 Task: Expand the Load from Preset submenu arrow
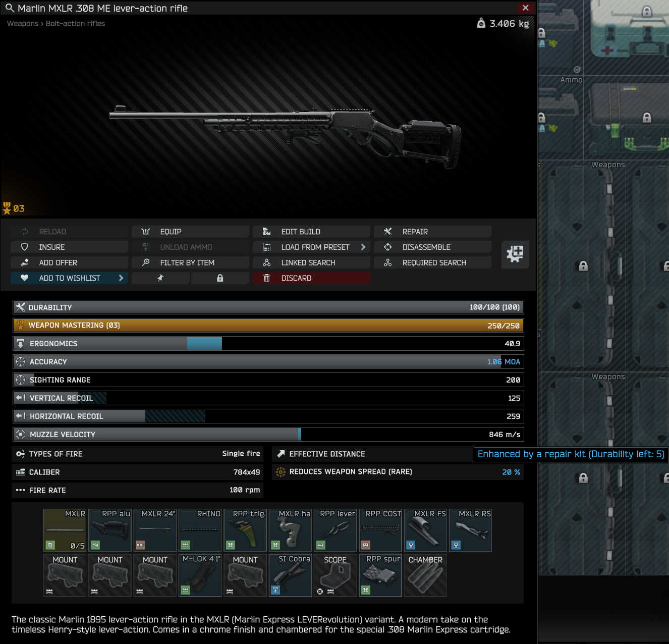tap(363, 247)
